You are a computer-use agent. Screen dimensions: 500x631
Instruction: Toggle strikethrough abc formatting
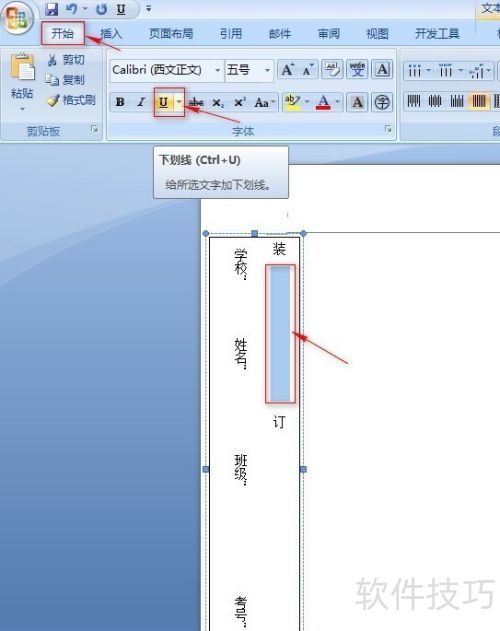(x=196, y=102)
